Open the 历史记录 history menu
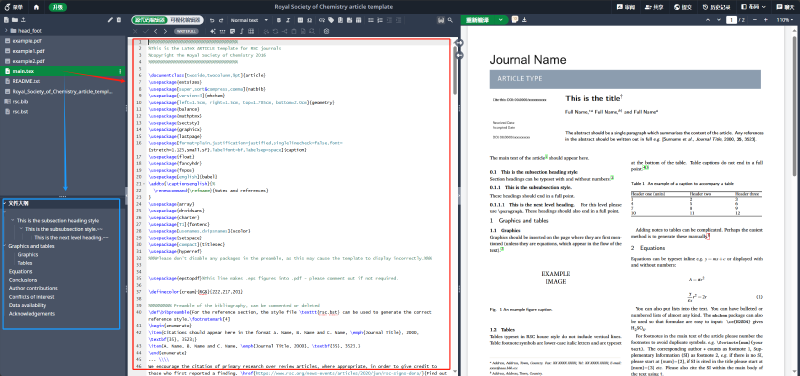This screenshot has width=800, height=376. click(714, 7)
